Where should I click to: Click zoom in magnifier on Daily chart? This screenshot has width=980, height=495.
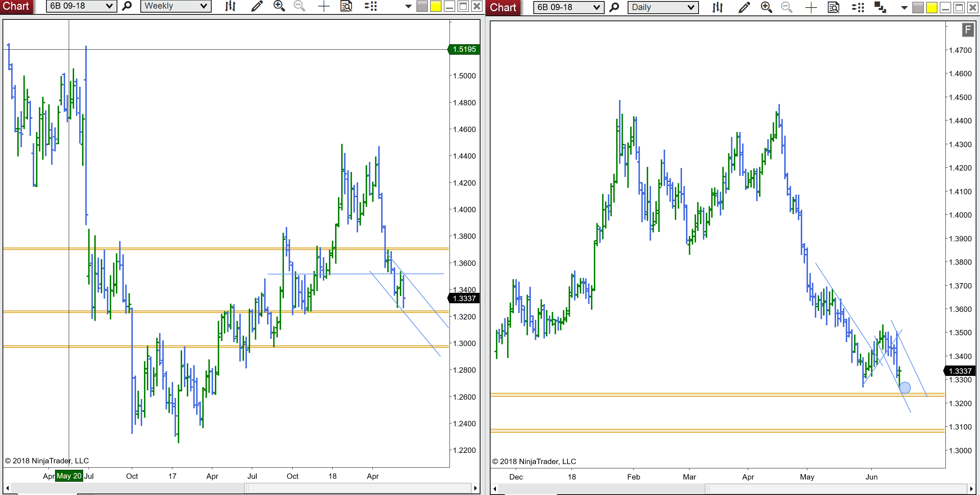(766, 7)
